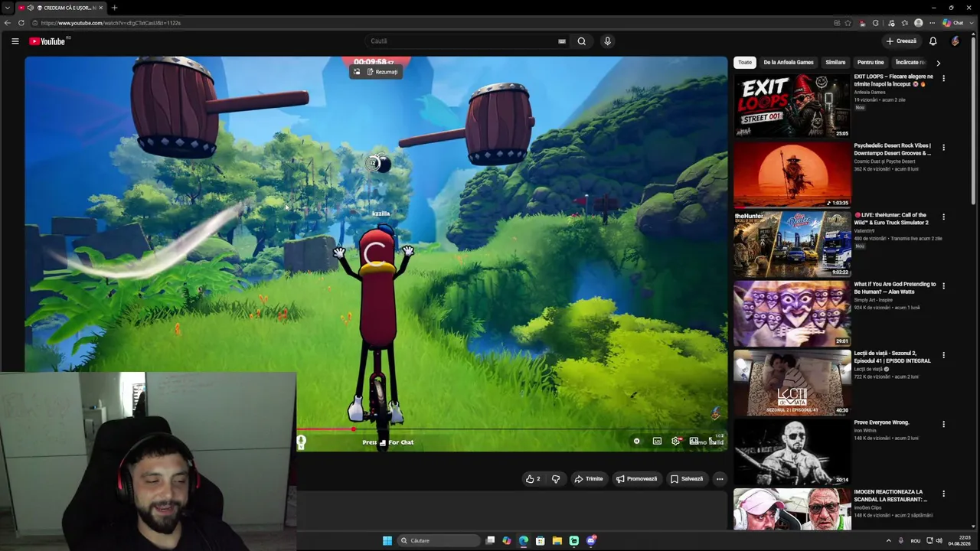
Task: Go back in the browser
Action: 8,23
